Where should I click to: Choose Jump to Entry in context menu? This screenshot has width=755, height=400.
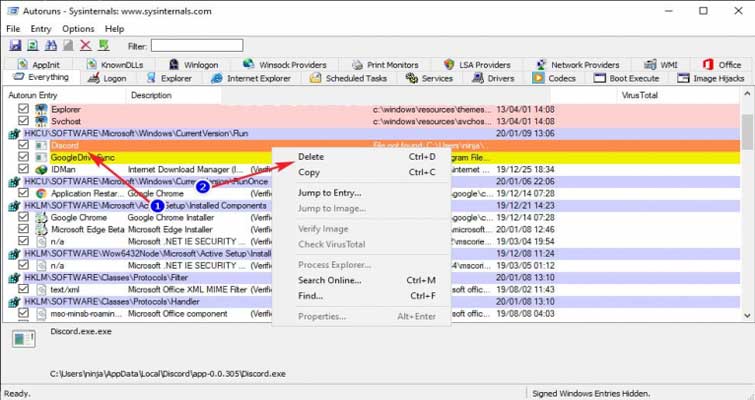362,193
